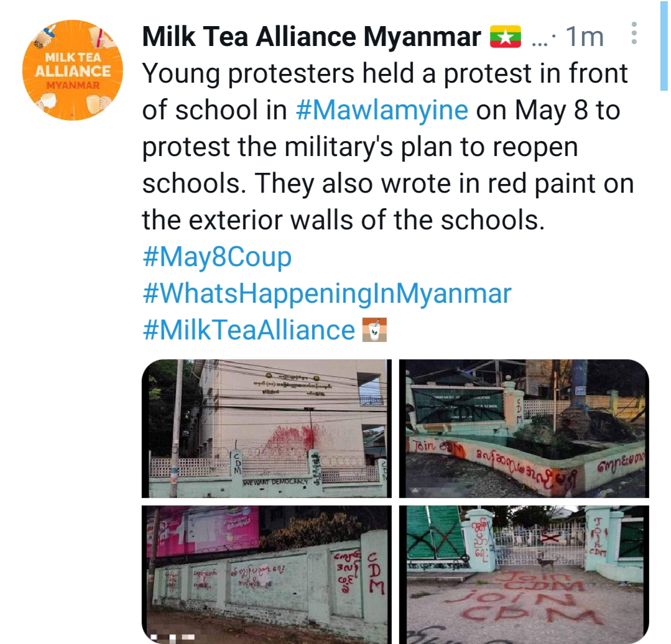The width and height of the screenshot is (671, 644).
Task: Click the blue scrollbar indicator at right edge
Action: (664, 45)
